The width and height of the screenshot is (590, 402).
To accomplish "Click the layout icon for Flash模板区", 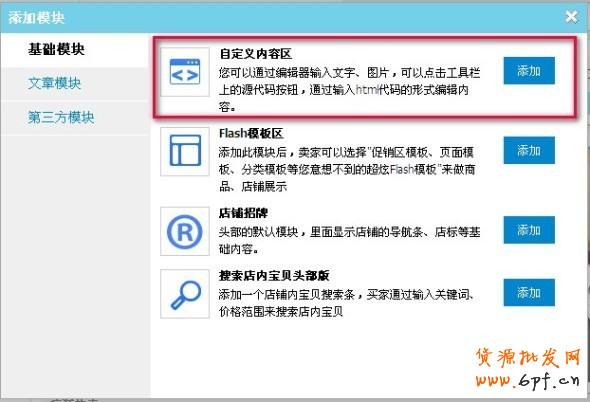I will (185, 151).
